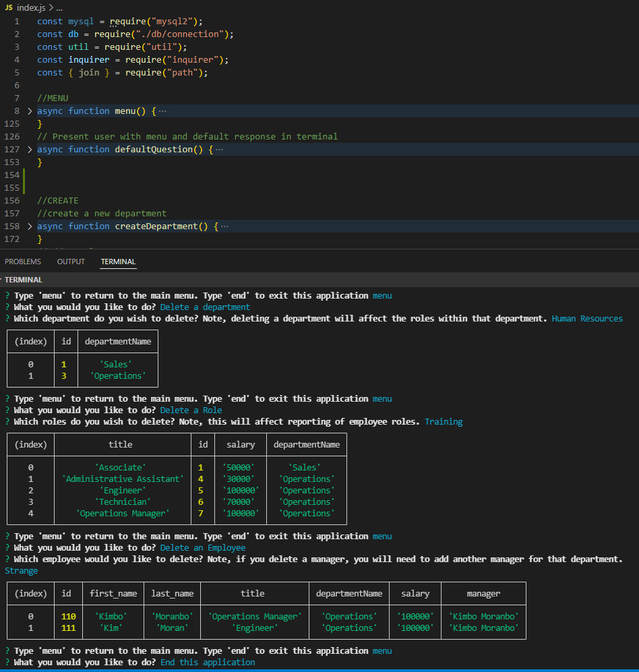Viewport: 639px width, 672px height.
Task: Click the 'Present user with menu' comment
Action: coord(187,137)
